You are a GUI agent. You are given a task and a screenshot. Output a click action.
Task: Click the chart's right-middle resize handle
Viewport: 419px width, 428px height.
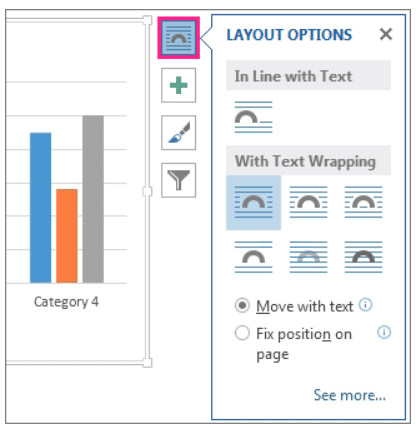tap(147, 191)
